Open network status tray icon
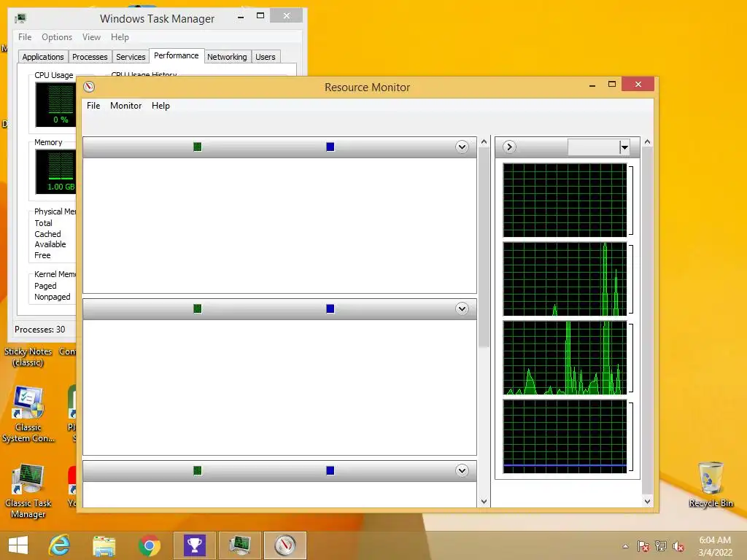 661,546
